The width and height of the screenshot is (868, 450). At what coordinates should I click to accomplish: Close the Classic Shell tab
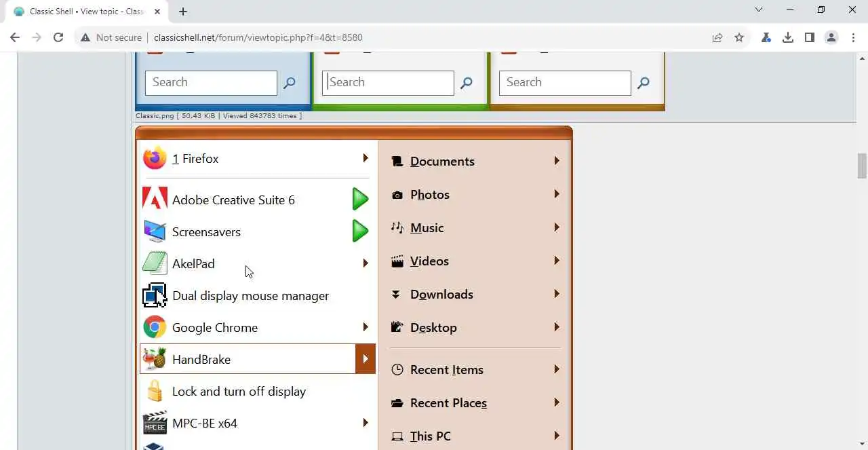point(157,12)
